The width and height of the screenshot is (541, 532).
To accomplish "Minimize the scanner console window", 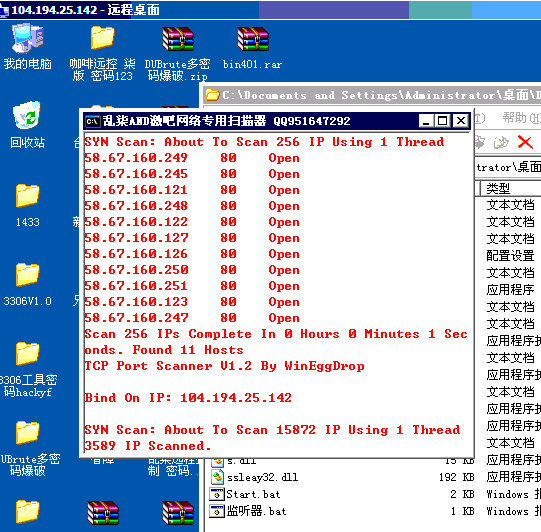I will tap(426, 121).
